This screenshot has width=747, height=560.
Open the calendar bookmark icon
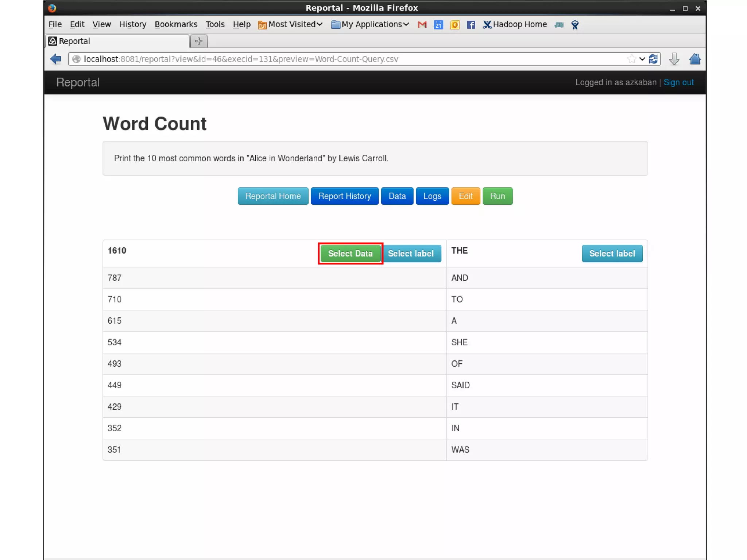[x=438, y=25]
